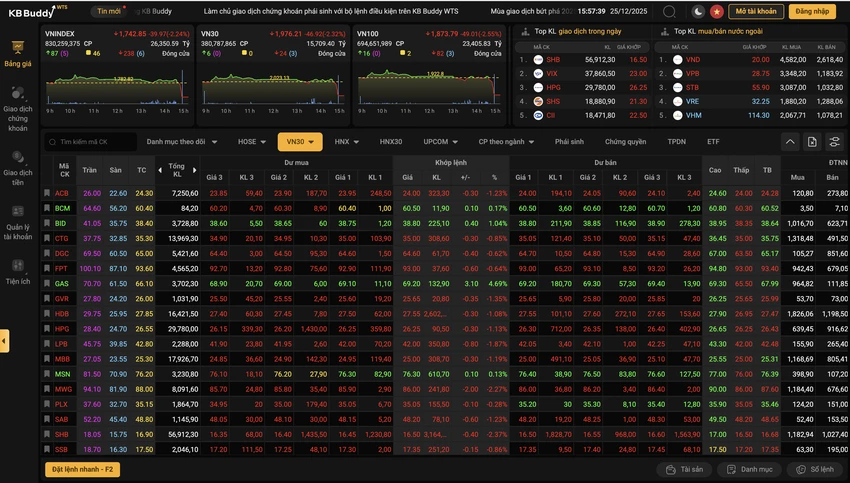
Task: Click left arrow beside Tổng KL column
Action: click(x=160, y=170)
